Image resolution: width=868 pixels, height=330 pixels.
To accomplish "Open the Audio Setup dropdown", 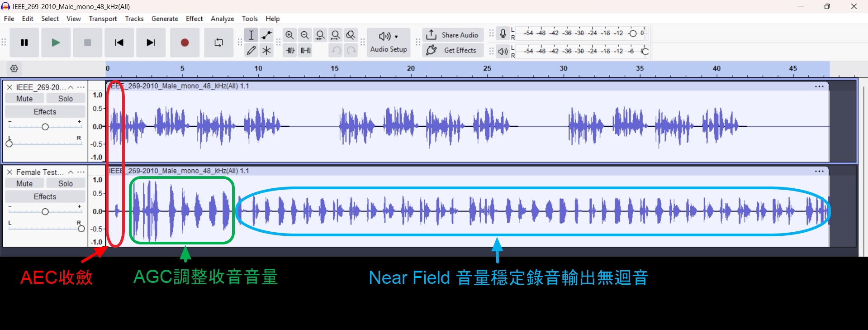I will tap(389, 42).
